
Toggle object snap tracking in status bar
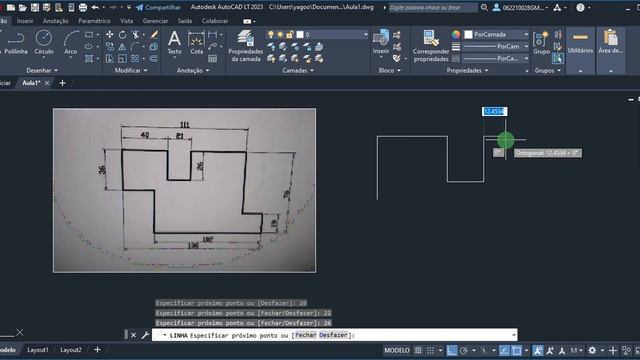[504, 350]
